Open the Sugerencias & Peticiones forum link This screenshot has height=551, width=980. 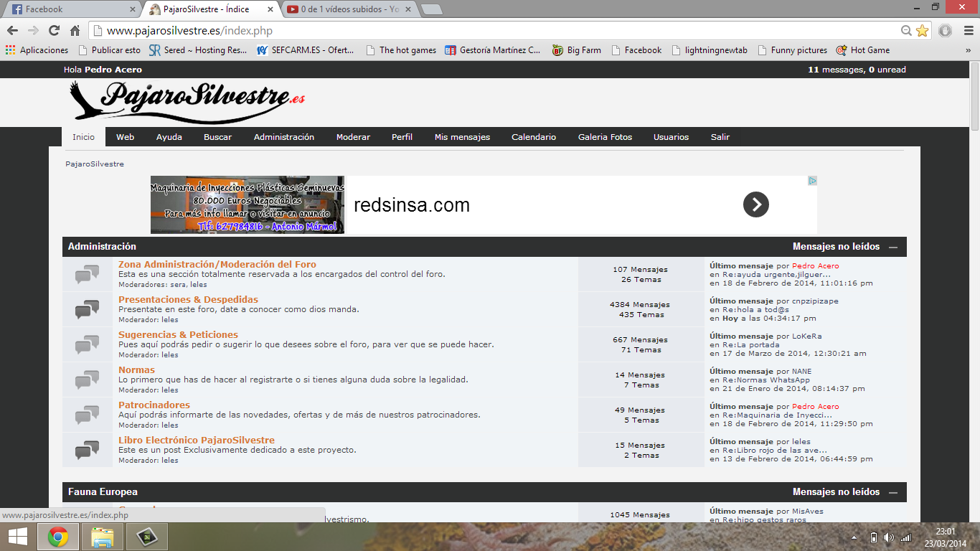178,334
